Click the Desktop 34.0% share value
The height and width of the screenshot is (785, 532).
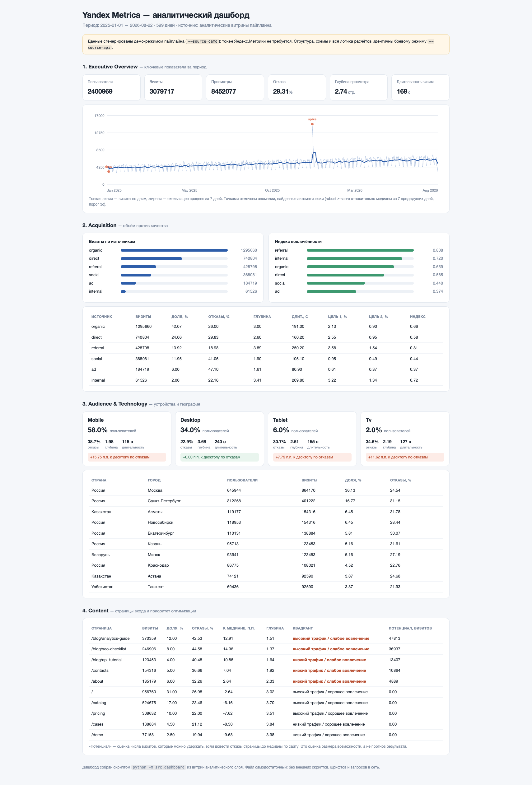tap(190, 430)
